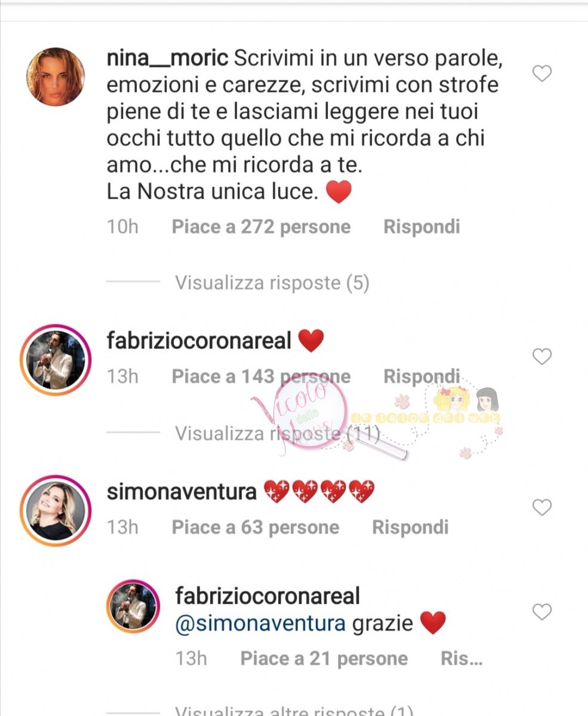Expand Visualizza risposte (5) under nina__moric
This screenshot has width=588, height=716.
point(272,283)
